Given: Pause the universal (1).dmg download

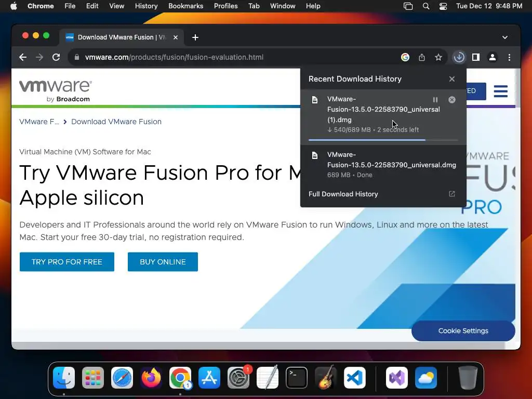Looking at the screenshot, I should [x=435, y=100].
